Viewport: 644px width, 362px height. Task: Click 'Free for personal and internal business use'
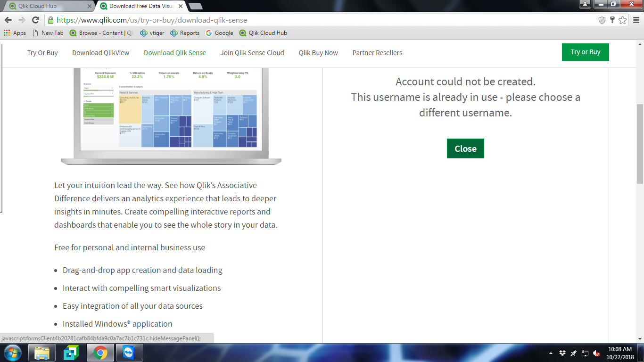point(130,247)
